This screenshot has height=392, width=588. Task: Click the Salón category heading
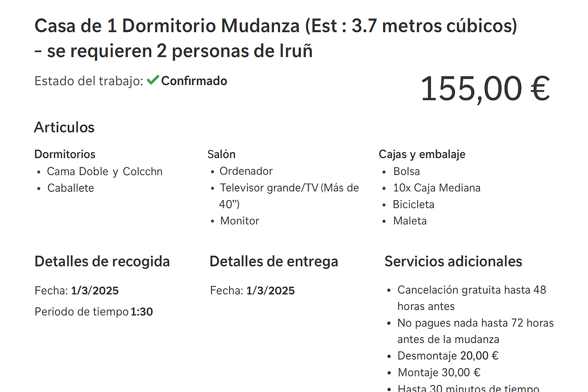(x=221, y=154)
